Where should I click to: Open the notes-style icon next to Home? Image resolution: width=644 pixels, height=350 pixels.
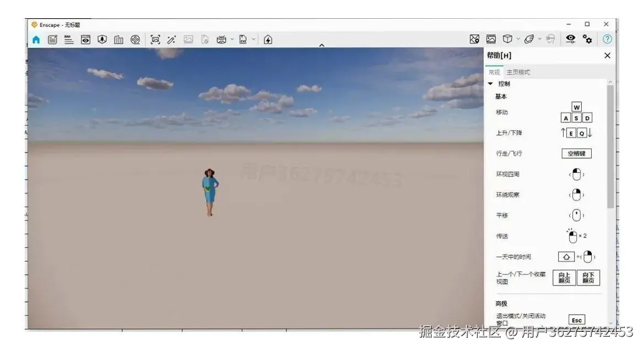tap(53, 40)
